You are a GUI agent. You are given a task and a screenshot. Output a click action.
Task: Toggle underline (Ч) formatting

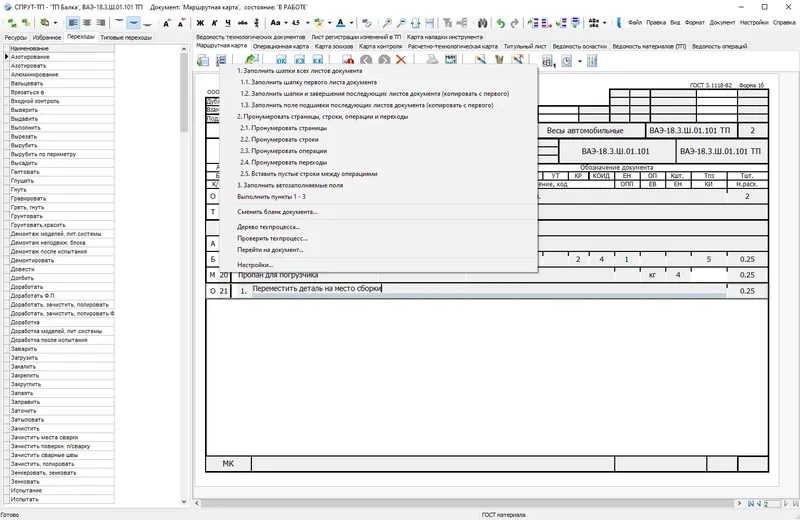pyautogui.click(x=228, y=23)
